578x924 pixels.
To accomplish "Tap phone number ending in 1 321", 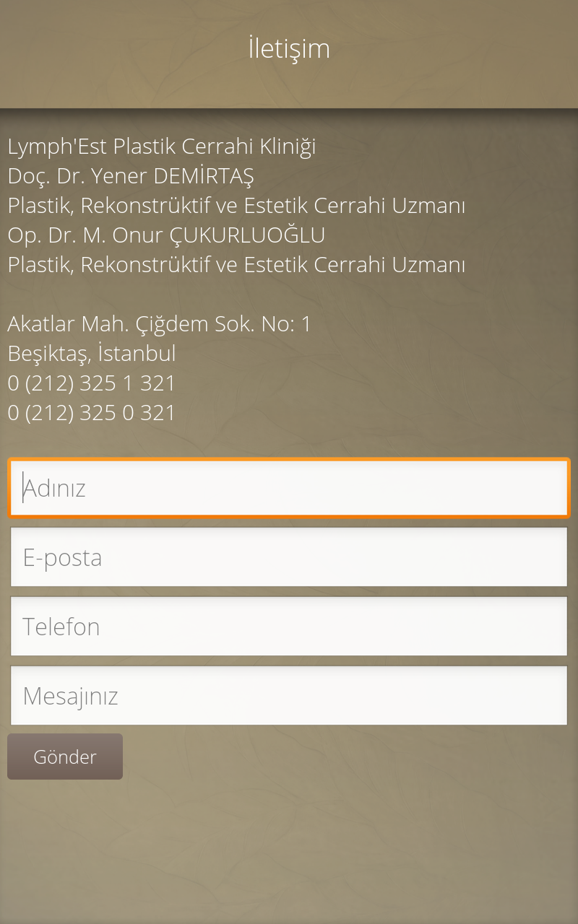I will (x=92, y=383).
